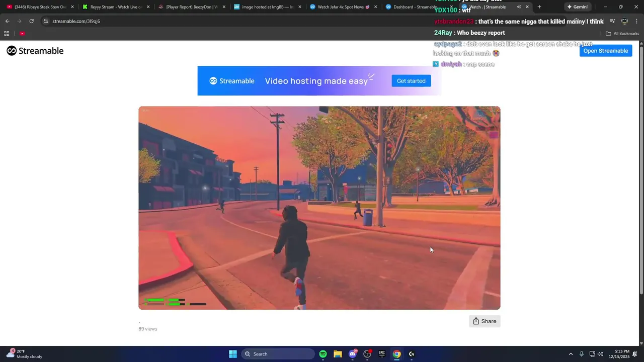Click Get started on the Streamable banner
This screenshot has height=362, width=644.
coord(411,81)
